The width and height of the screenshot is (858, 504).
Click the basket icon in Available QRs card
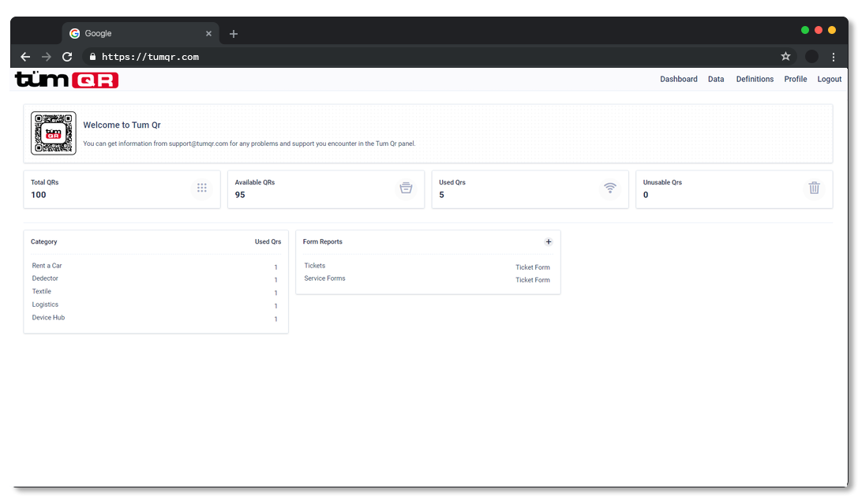point(406,188)
